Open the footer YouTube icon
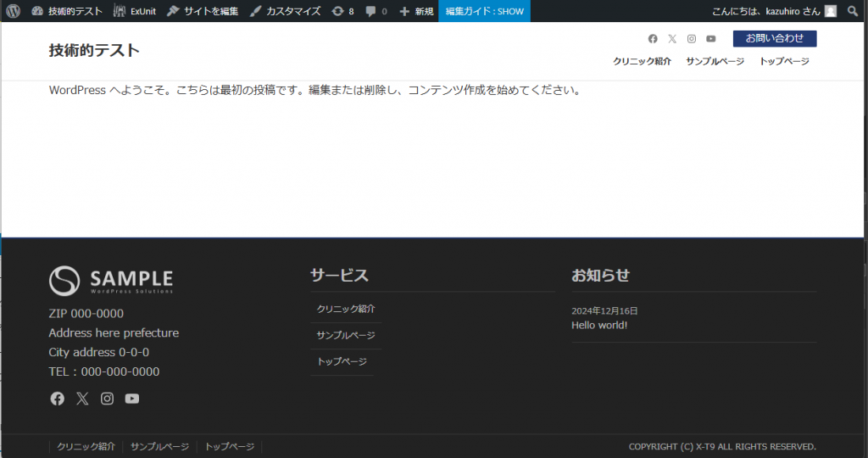Image resolution: width=868 pixels, height=458 pixels. (x=132, y=399)
